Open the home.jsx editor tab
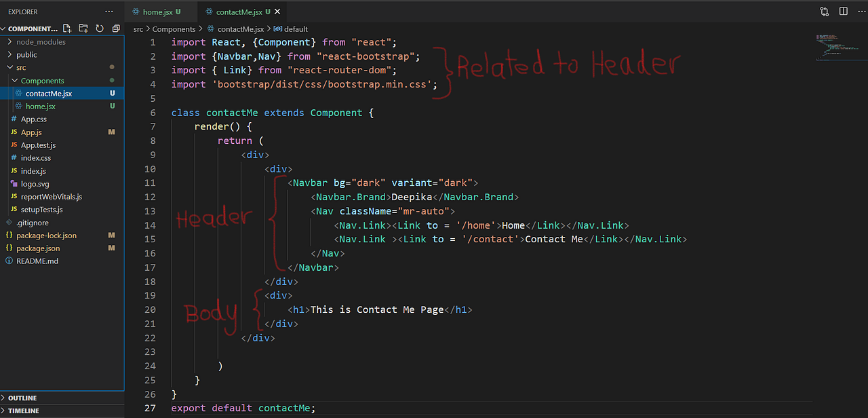Viewport: 868px width, 418px height. point(159,11)
